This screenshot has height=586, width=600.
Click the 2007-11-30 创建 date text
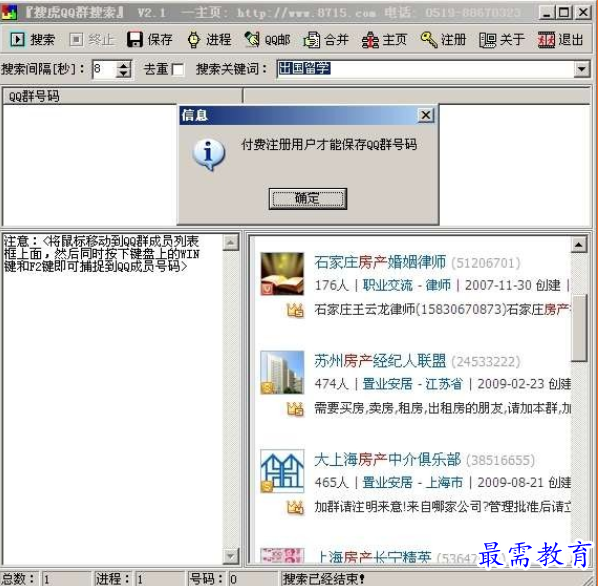[513, 286]
